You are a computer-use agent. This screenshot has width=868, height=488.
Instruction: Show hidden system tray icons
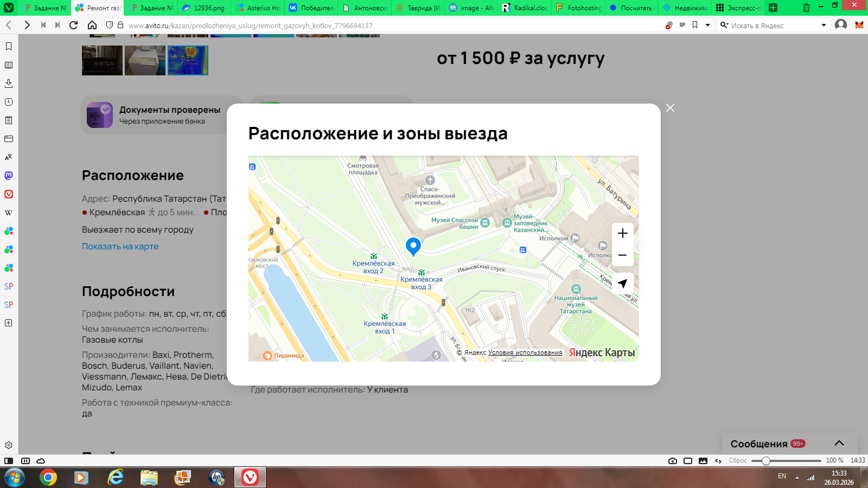tap(797, 478)
